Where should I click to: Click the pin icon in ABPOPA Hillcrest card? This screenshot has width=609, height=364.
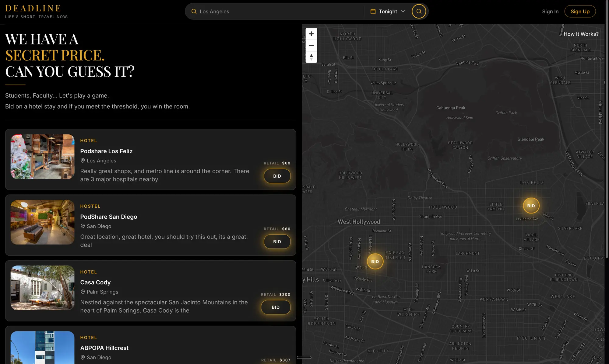click(x=83, y=358)
